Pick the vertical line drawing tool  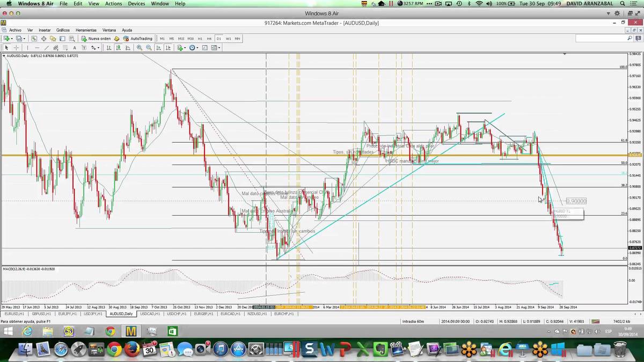click(x=28, y=48)
